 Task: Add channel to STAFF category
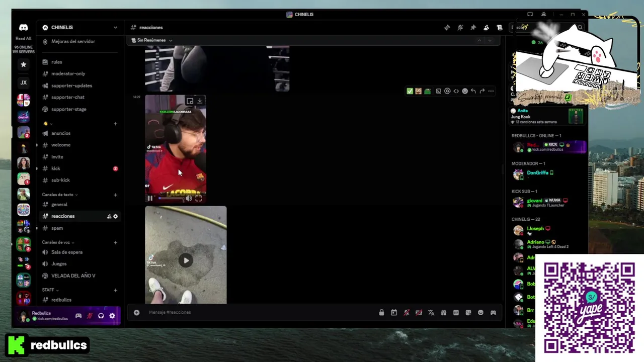[x=115, y=290]
